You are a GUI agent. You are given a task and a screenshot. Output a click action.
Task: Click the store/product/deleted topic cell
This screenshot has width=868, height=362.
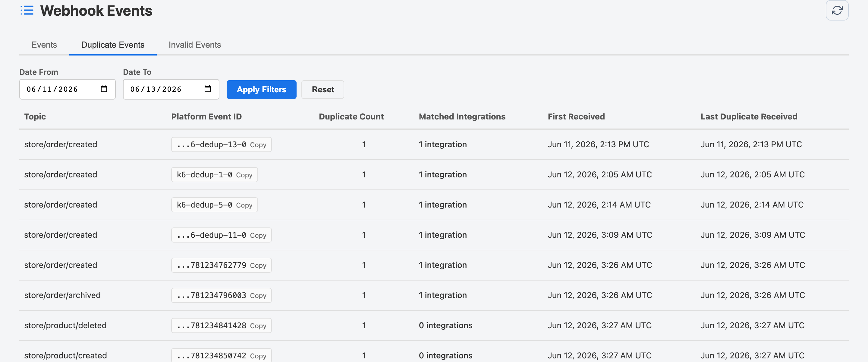click(65, 325)
